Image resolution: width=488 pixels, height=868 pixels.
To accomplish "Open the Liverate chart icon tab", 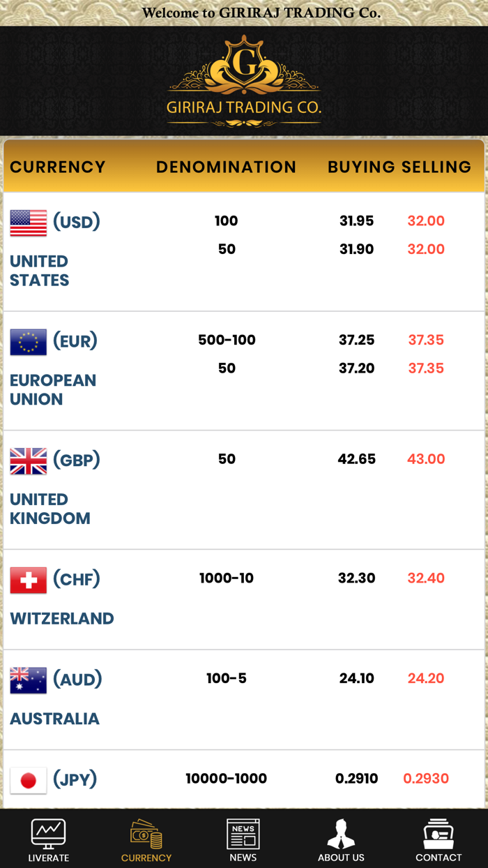I will pyautogui.click(x=48, y=834).
